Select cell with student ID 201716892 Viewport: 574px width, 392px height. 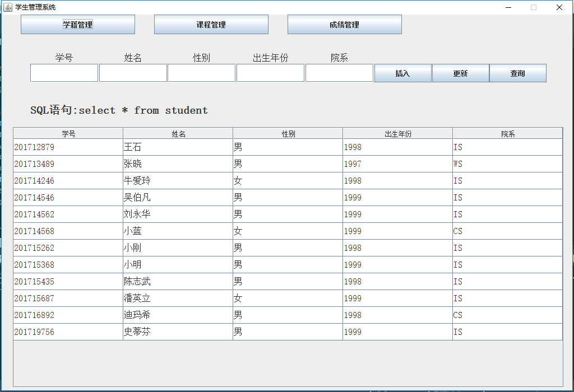[x=68, y=315]
